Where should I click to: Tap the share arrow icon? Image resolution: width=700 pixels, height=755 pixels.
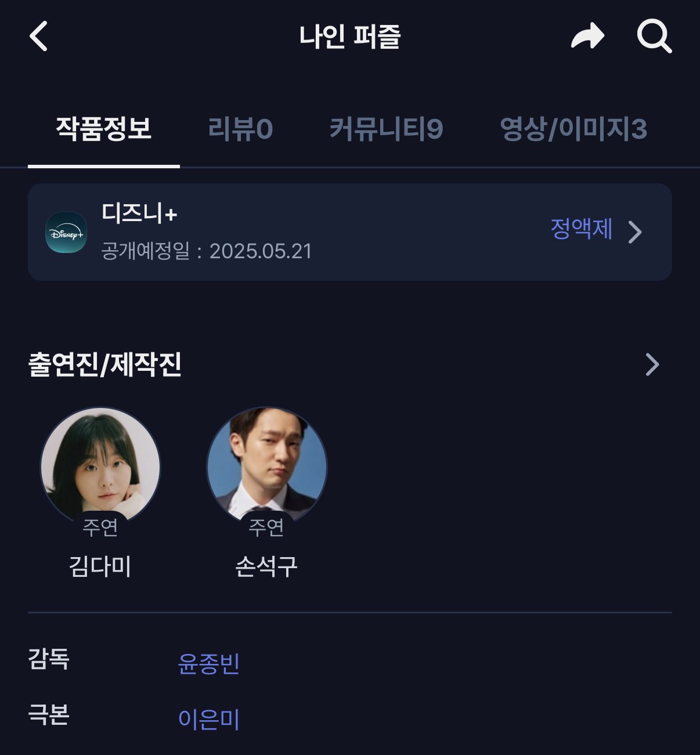[x=587, y=36]
